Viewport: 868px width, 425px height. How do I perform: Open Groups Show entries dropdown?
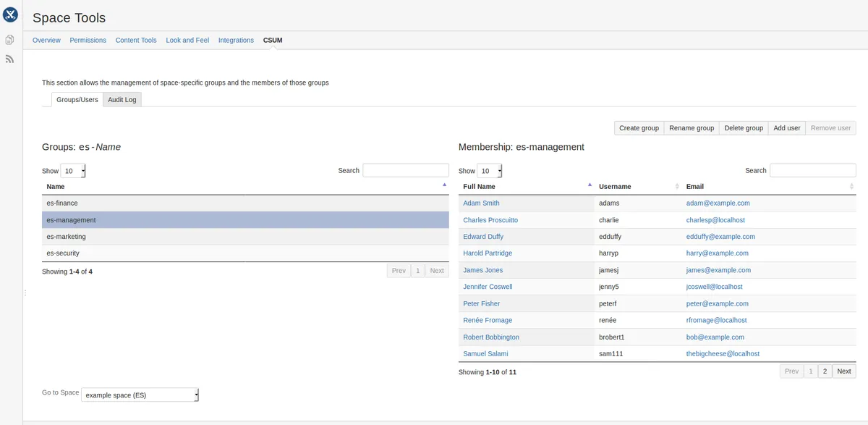point(73,171)
